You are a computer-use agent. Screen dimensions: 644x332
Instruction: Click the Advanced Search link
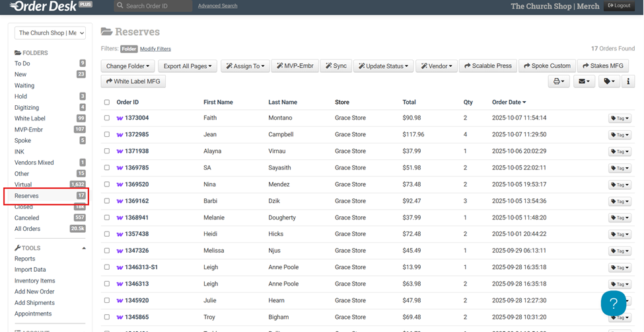pyautogui.click(x=217, y=6)
